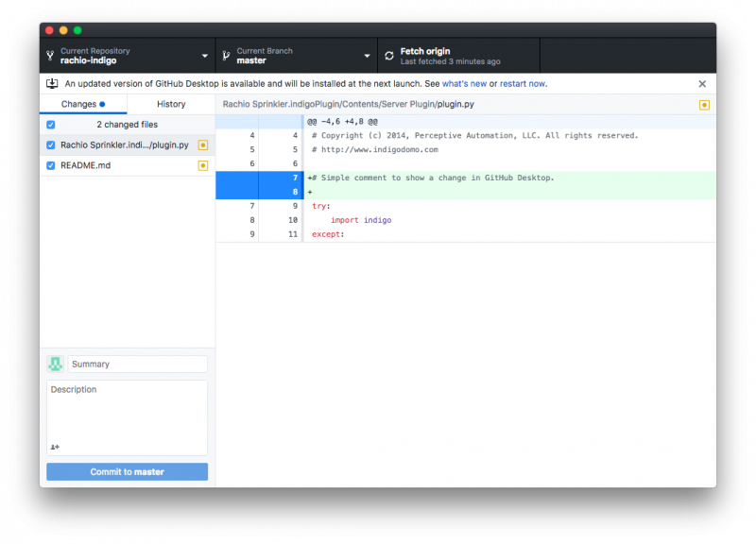Click Commit to master button

(128, 471)
